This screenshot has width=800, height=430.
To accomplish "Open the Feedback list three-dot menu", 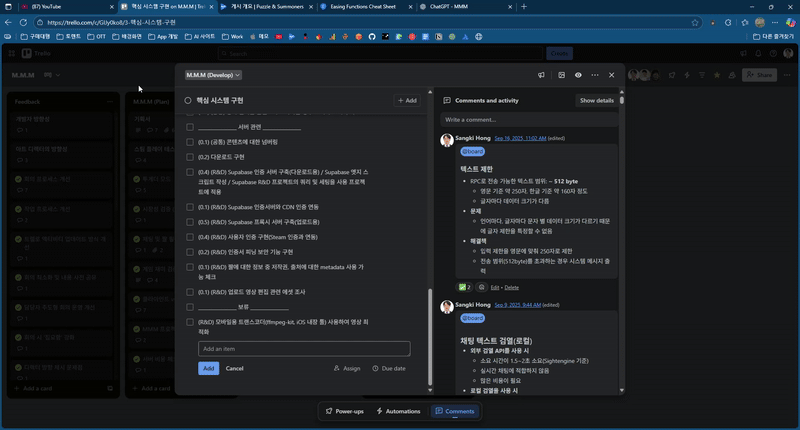I will [110, 102].
